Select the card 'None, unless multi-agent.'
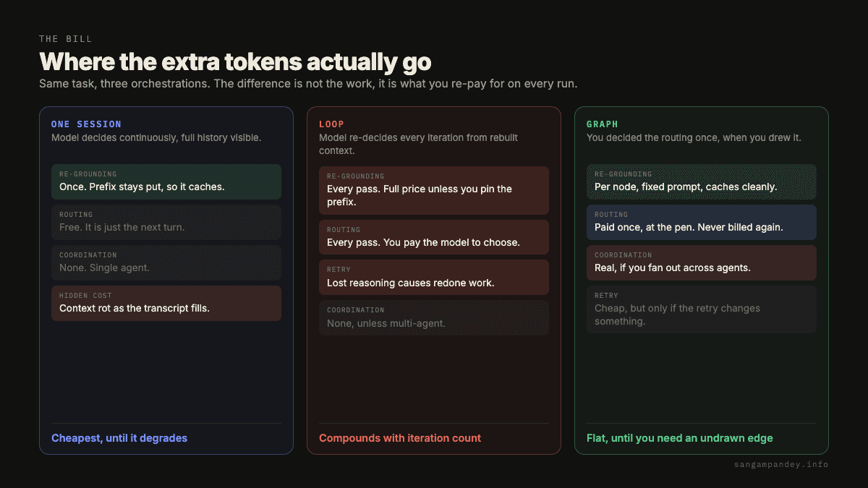This screenshot has width=868, height=488. (x=434, y=317)
